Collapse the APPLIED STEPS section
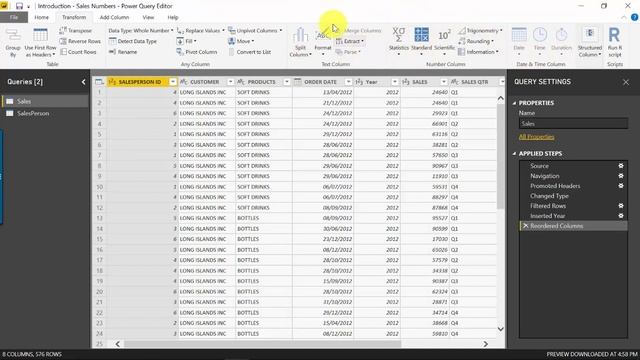This screenshot has height=360, width=640. click(514, 154)
